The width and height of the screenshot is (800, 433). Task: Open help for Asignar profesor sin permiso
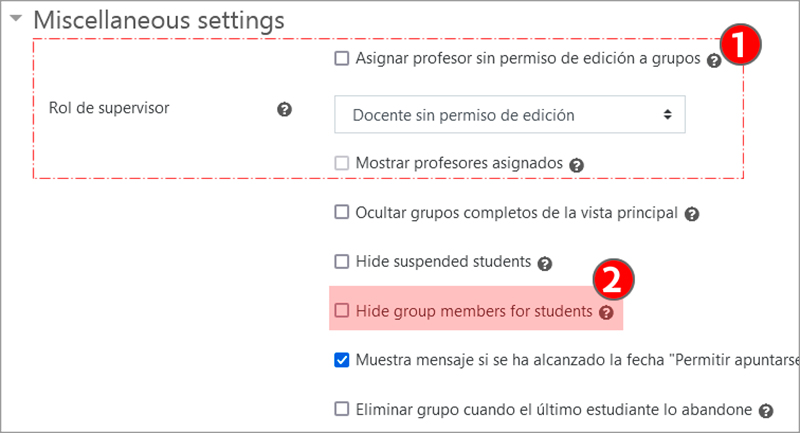point(713,60)
